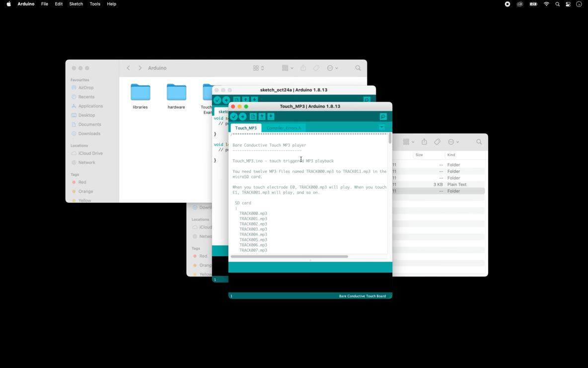Open Serial Monitor in sketch_oct24a window

(367, 100)
